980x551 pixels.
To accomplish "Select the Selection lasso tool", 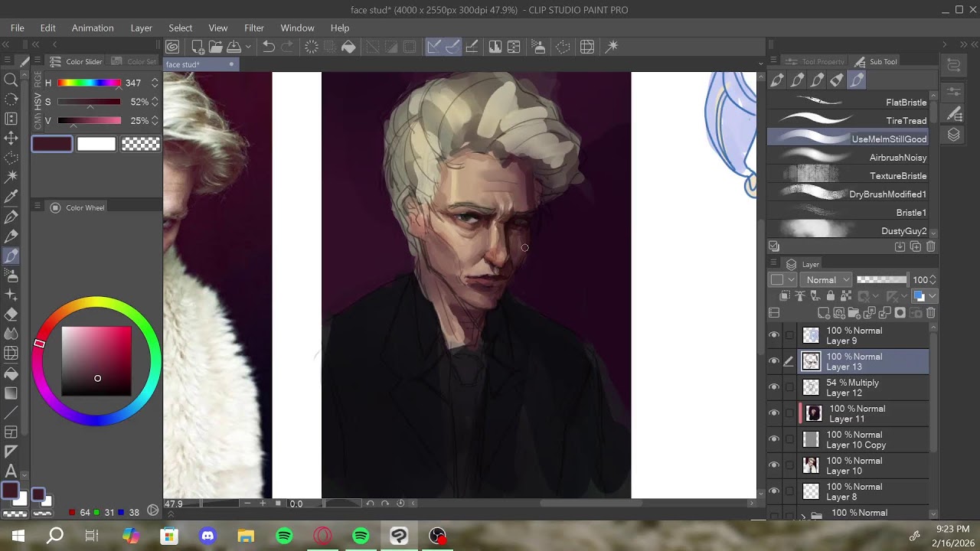I will 11,158.
